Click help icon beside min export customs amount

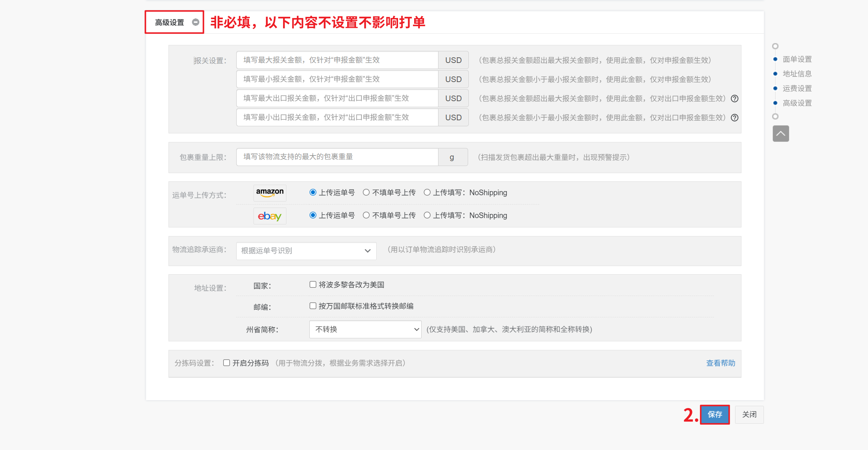click(735, 118)
